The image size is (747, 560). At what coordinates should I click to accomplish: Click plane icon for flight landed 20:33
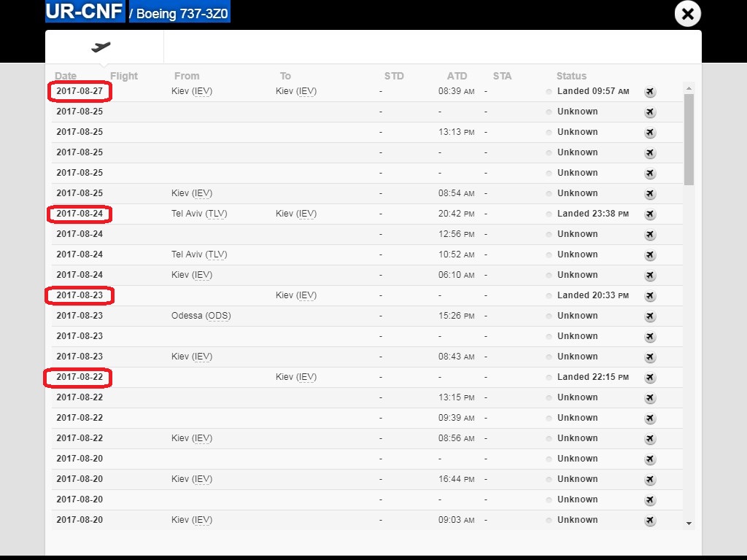coord(650,296)
